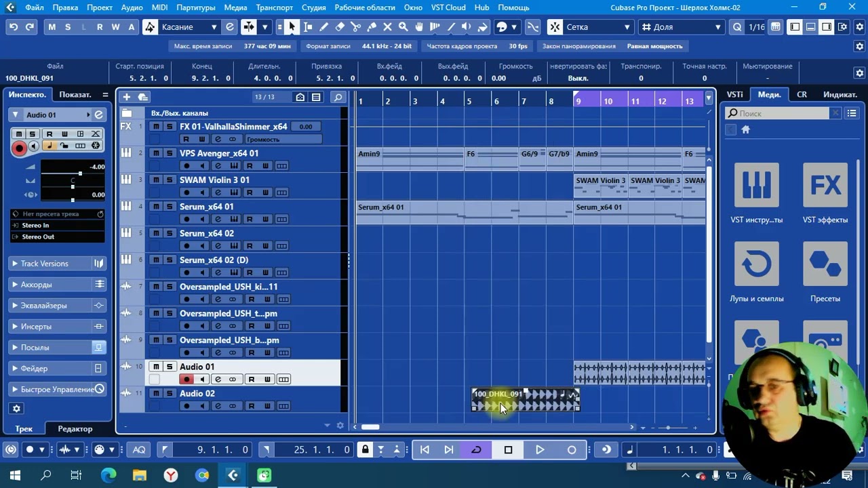Select the Zoom magnifier tool
Viewport: 868px width, 488px height.
403,27
